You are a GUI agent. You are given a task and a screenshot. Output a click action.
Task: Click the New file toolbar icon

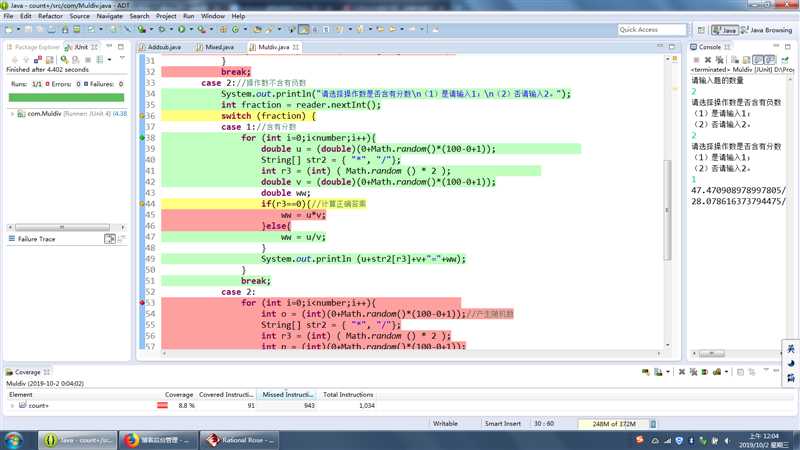click(9, 30)
